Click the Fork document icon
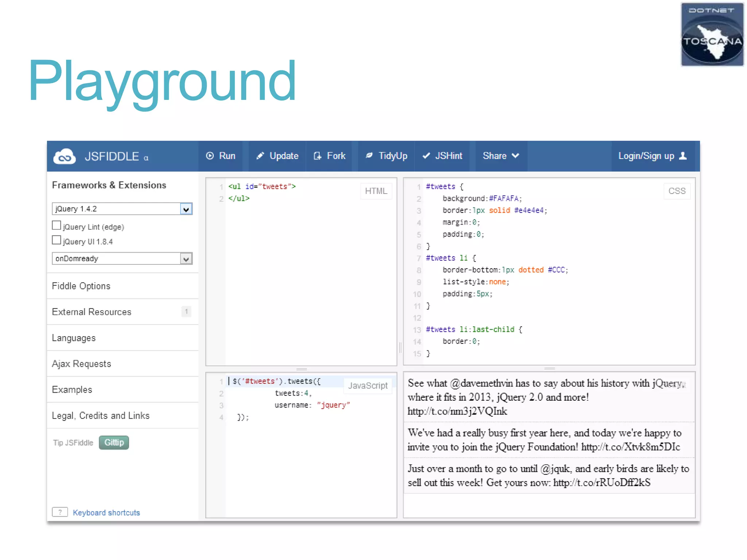The image size is (747, 560). point(317,156)
